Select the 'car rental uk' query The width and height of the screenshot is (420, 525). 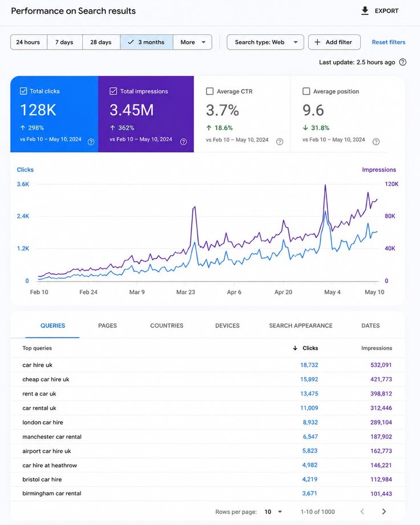[x=39, y=408]
